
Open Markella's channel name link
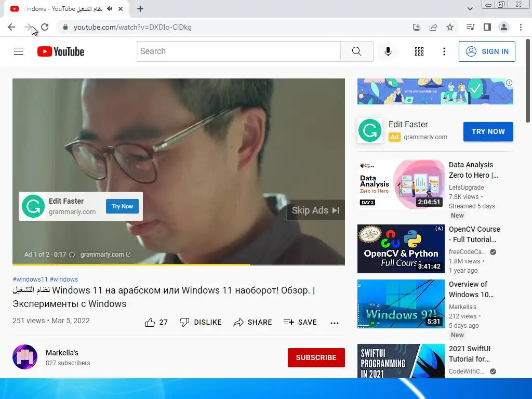click(x=62, y=353)
